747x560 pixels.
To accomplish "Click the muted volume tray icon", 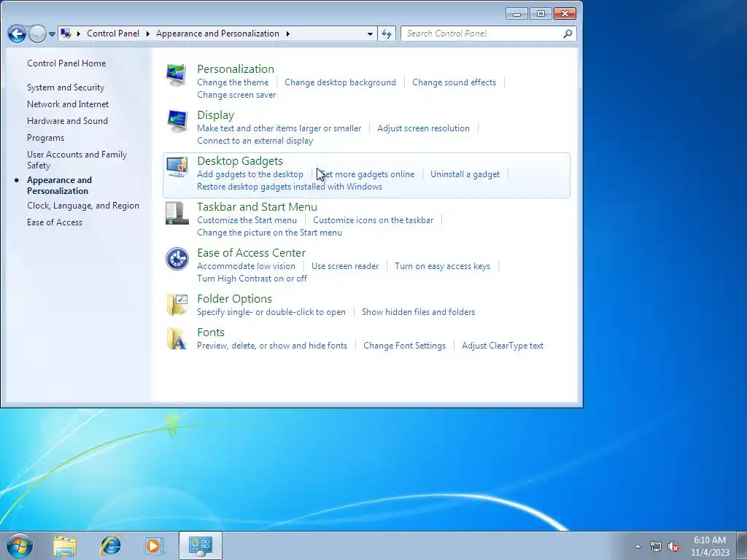I will click(673, 546).
